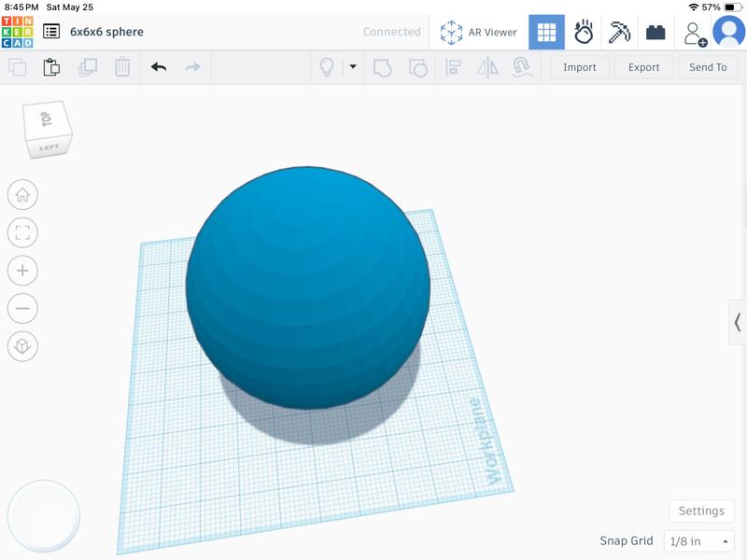This screenshot has height=560, width=747.
Task: Open the Settings button
Action: point(701,511)
